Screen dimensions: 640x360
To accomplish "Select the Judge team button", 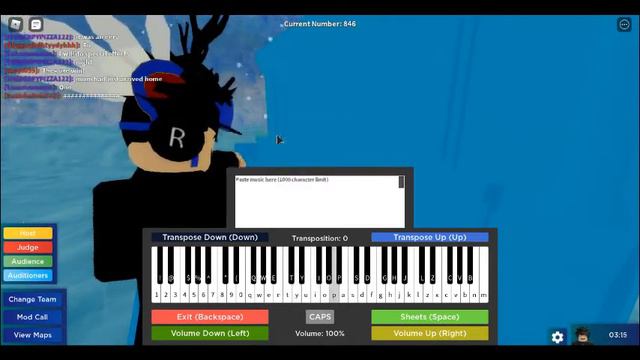I will [28, 247].
